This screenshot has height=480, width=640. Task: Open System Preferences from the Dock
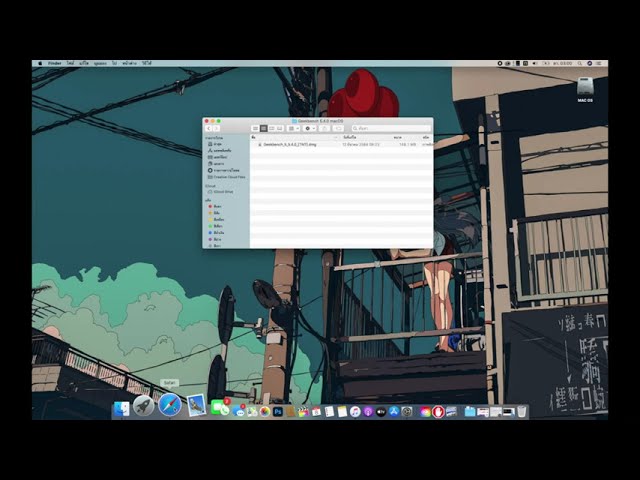click(407, 412)
